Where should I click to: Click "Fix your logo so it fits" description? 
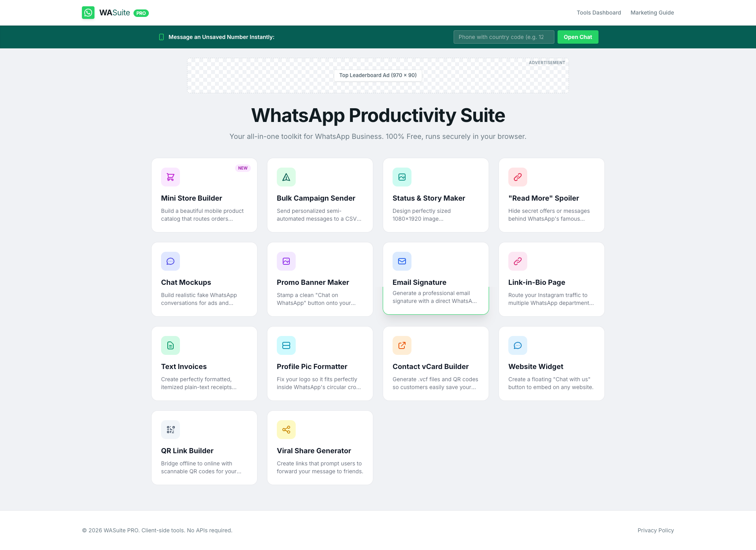[319, 383]
